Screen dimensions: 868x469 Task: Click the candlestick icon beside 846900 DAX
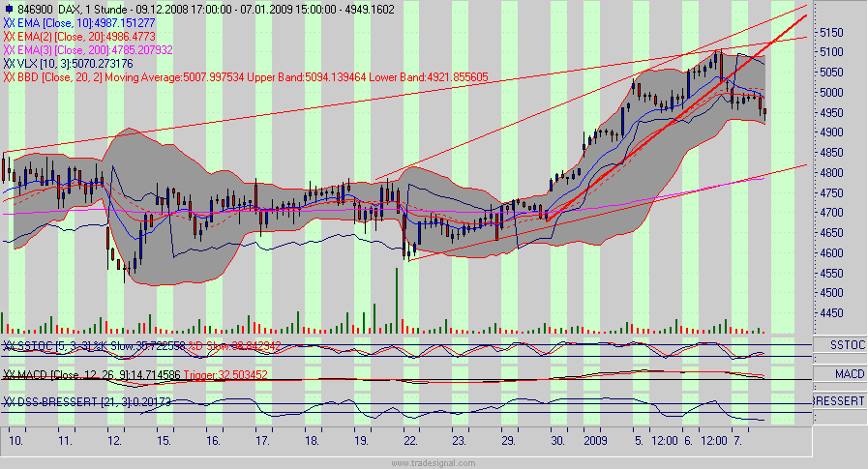point(10,9)
